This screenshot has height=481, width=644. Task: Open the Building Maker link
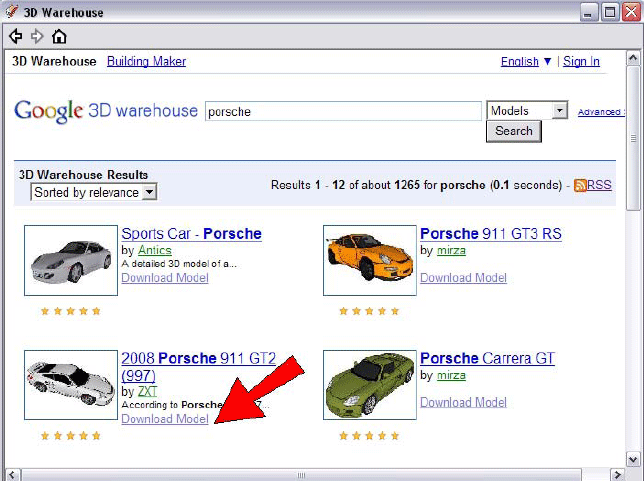[146, 61]
